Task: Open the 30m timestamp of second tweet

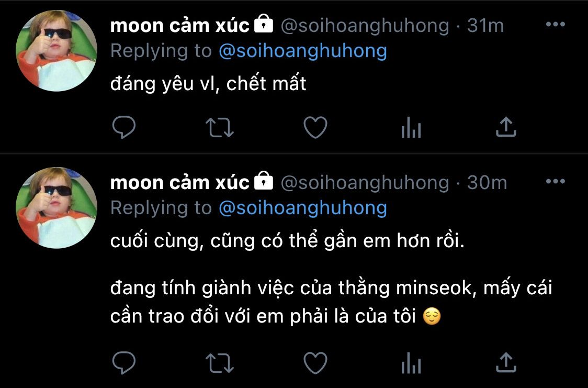Action: pos(487,183)
